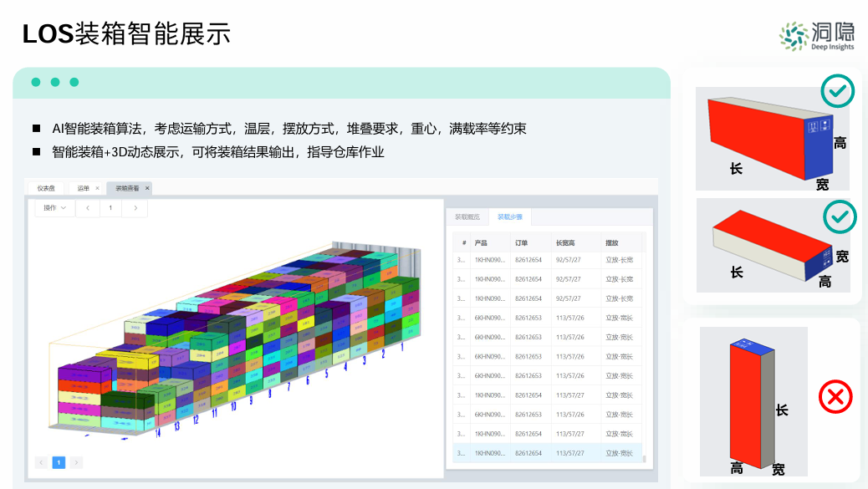The width and height of the screenshot is (868, 489).
Task: Open the 装载概览 tab
Action: point(467,216)
